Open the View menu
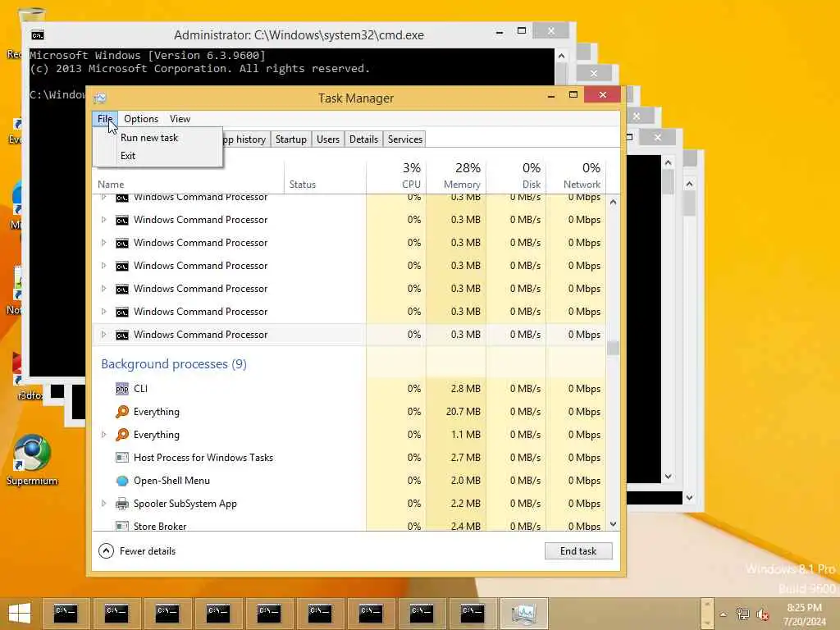Screen dimensions: 840x630 (x=180, y=119)
